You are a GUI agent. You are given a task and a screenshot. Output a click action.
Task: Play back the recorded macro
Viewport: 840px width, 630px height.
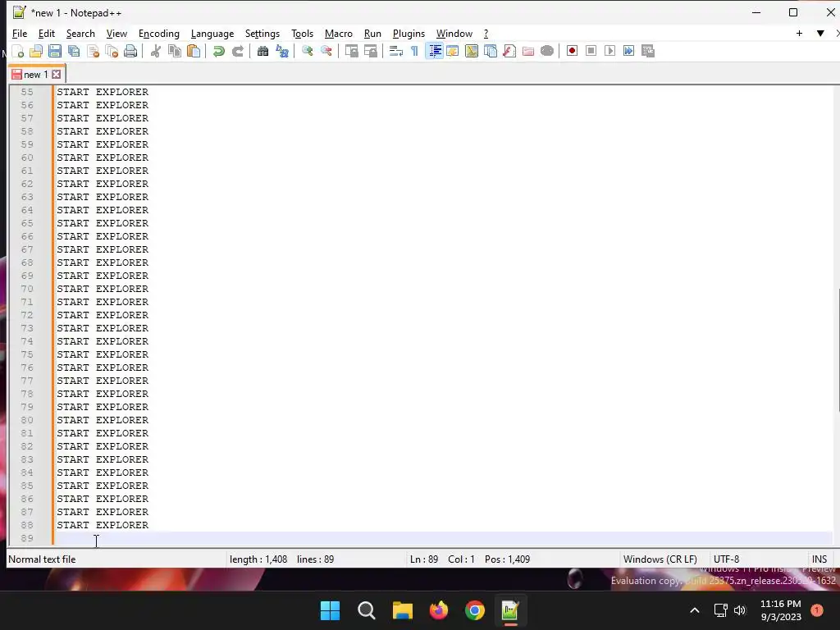(x=609, y=51)
